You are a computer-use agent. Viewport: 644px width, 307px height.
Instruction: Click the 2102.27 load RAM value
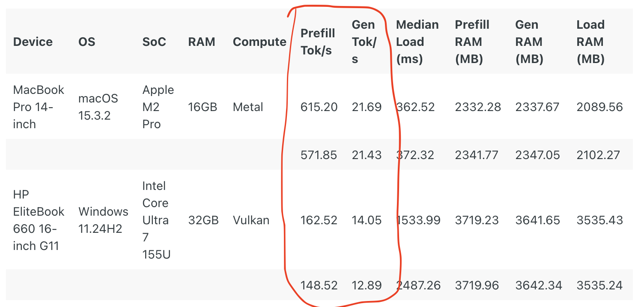pos(598,155)
